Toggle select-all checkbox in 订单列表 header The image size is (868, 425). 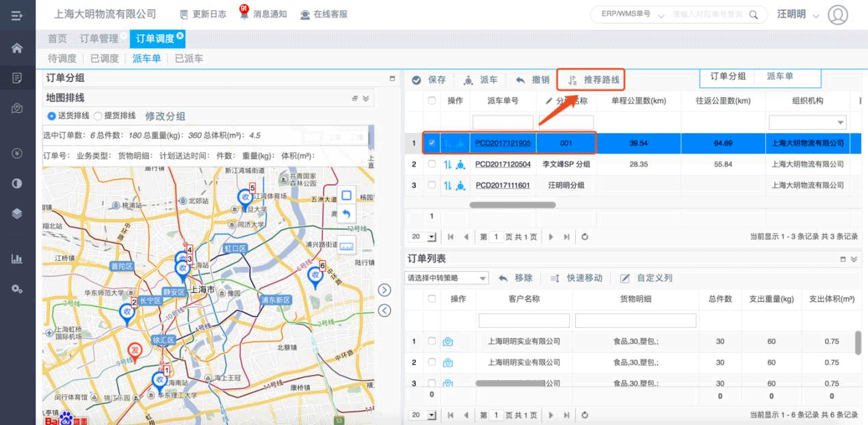[x=431, y=299]
